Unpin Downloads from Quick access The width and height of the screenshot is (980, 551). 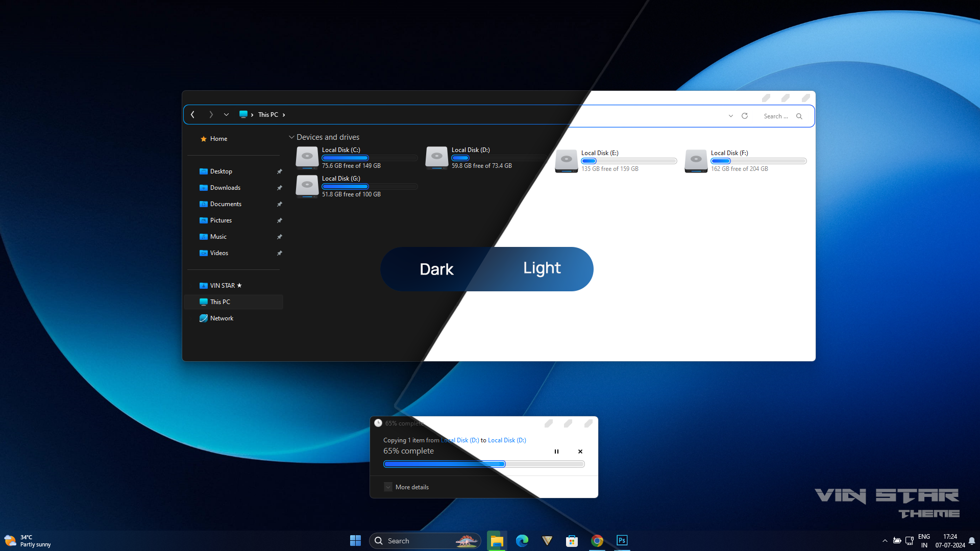pos(280,187)
